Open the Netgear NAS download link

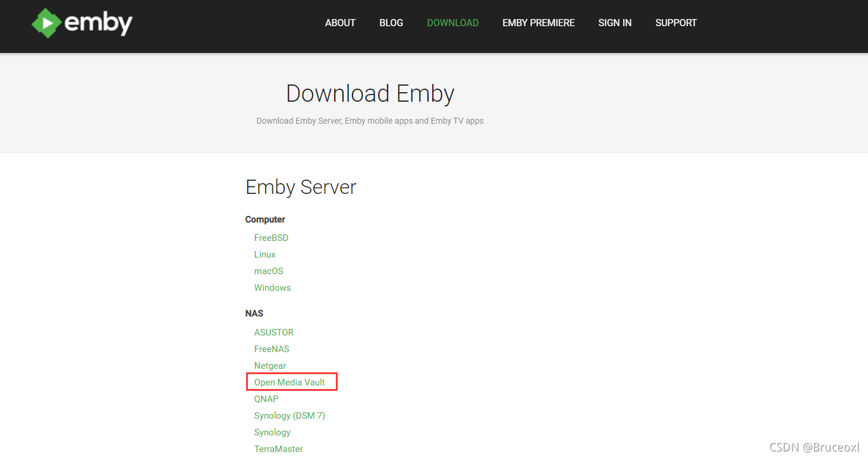tap(270, 366)
